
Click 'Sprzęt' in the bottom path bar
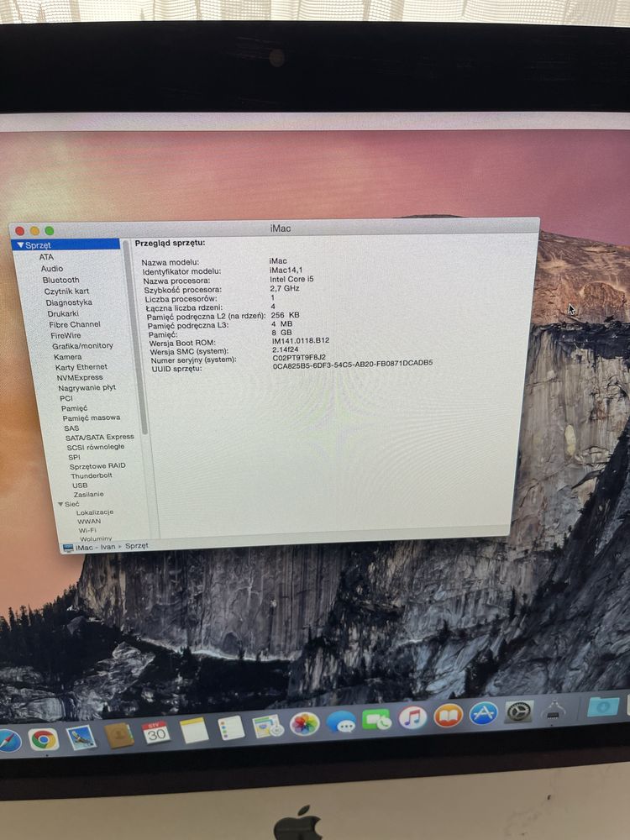137,546
